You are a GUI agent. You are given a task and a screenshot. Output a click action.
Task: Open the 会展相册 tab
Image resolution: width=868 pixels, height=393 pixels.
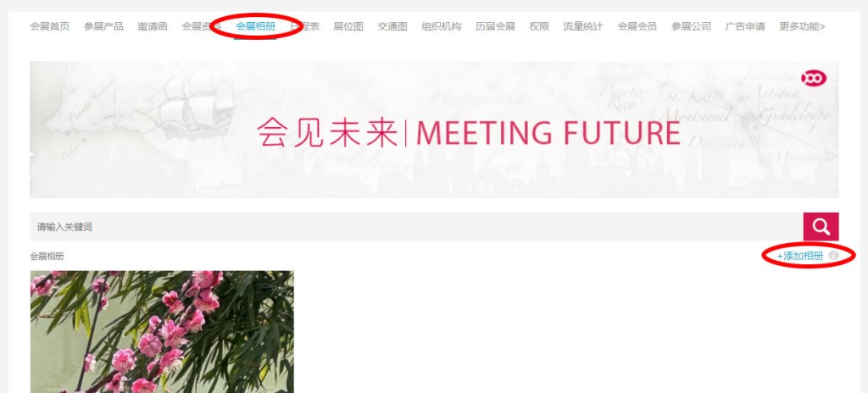(255, 26)
